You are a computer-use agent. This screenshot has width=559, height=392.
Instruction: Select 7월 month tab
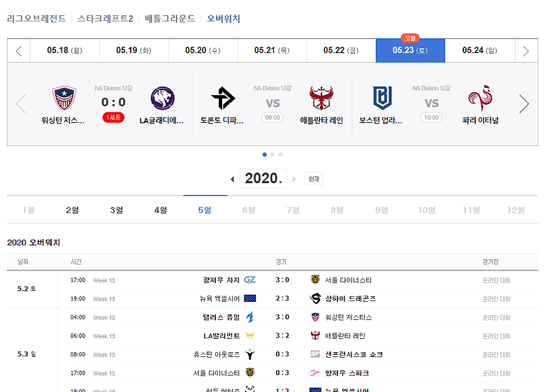click(x=293, y=210)
